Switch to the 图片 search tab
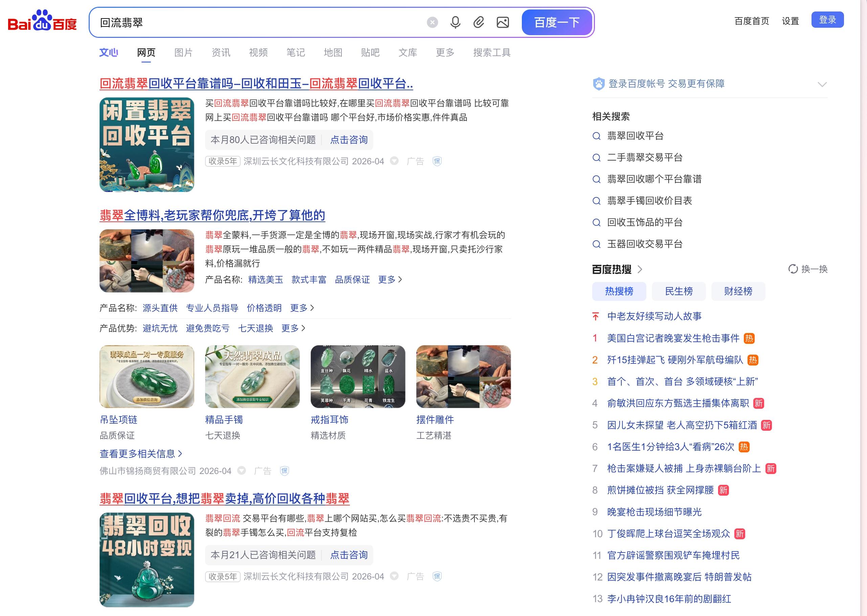 [x=183, y=52]
